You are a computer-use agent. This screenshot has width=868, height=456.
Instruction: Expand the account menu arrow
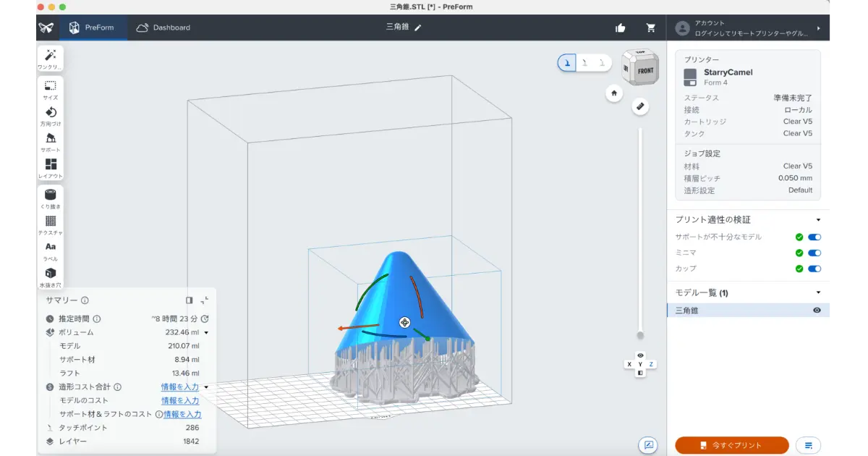click(x=819, y=28)
